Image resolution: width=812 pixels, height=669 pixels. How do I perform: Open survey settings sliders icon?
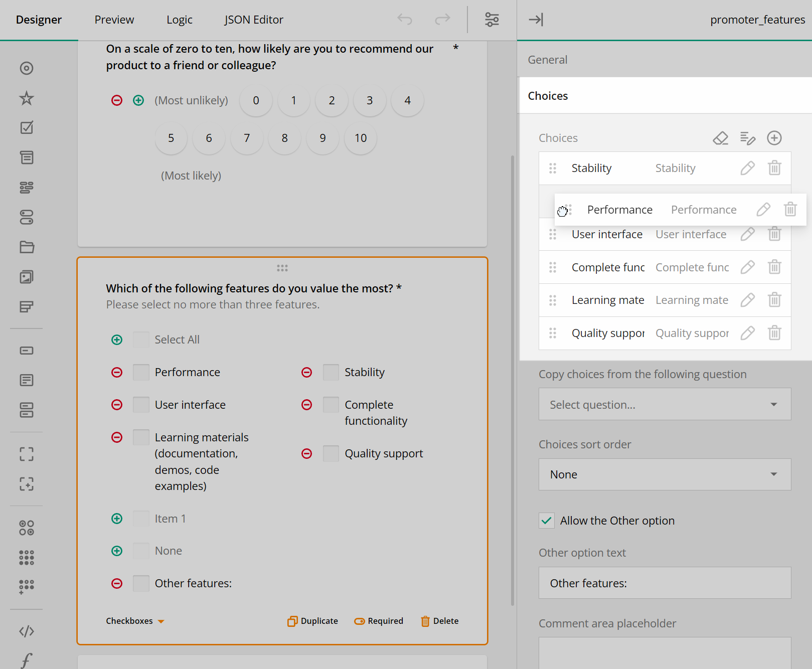492,20
